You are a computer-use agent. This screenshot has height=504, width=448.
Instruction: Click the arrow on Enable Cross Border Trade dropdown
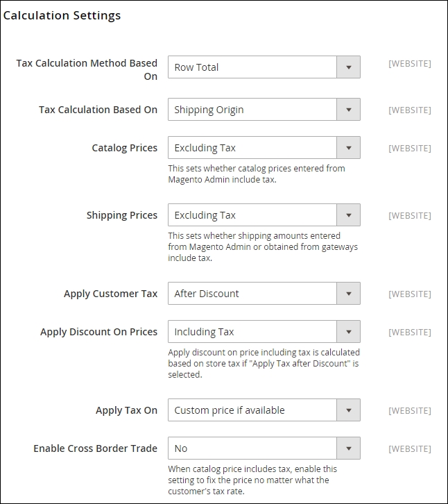(348, 448)
